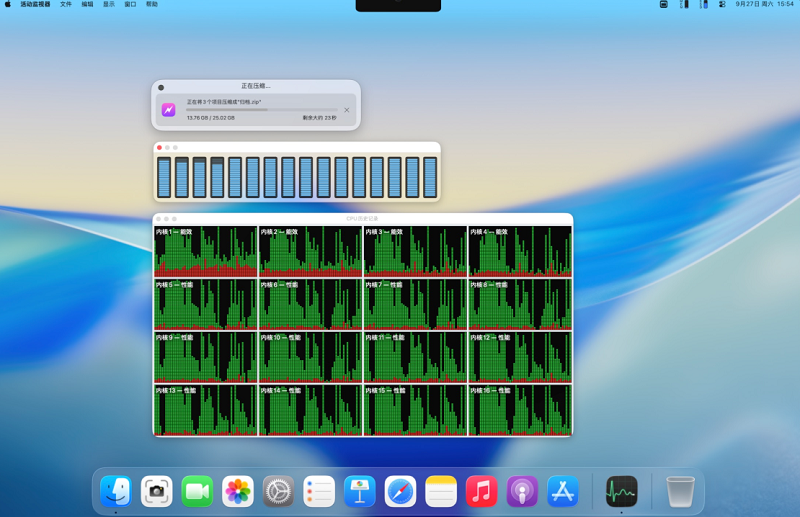Image resolution: width=800 pixels, height=517 pixels.
Task: Open Photos from the Dock
Action: tap(238, 491)
